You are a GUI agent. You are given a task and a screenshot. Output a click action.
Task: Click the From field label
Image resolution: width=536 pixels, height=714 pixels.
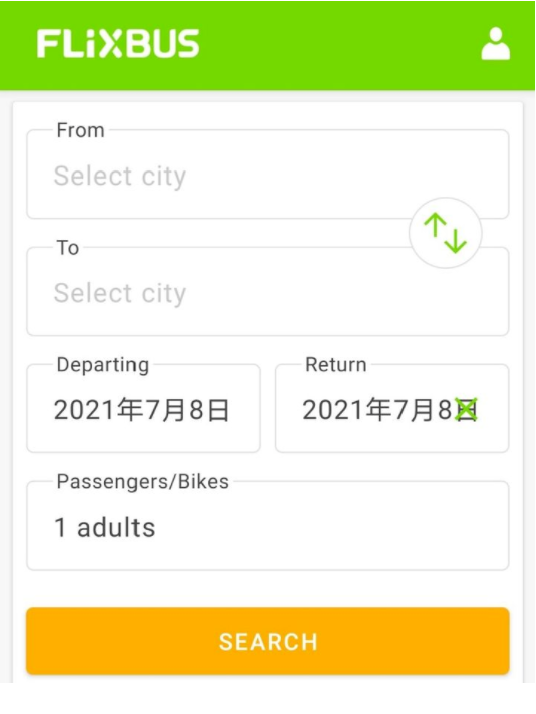tap(81, 130)
